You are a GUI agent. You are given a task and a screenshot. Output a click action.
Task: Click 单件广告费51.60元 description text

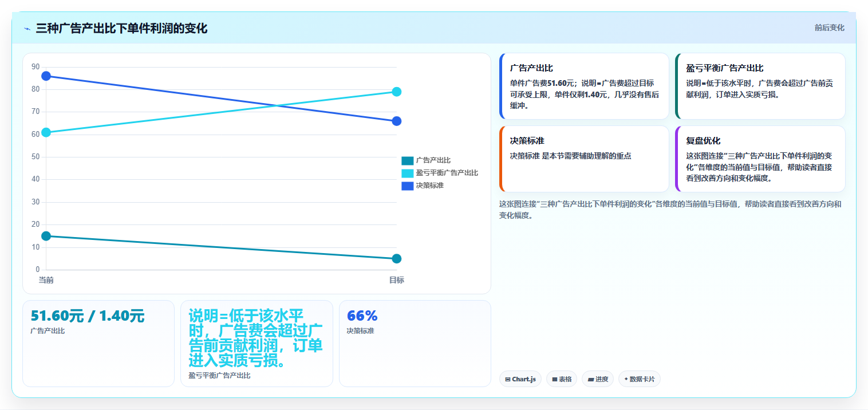(x=585, y=94)
